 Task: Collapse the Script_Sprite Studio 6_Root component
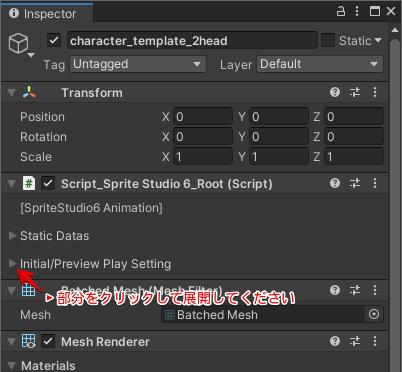pos(12,184)
